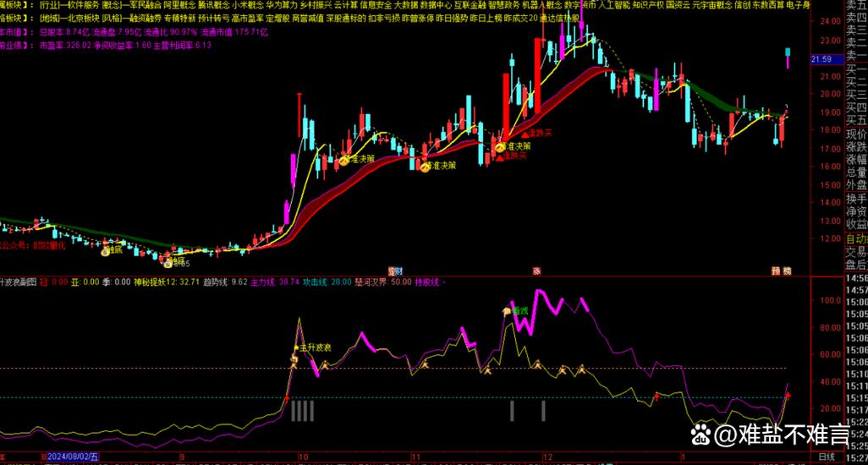Click the 现价 row in the quote panel
The height and width of the screenshot is (465, 868).
856,134
